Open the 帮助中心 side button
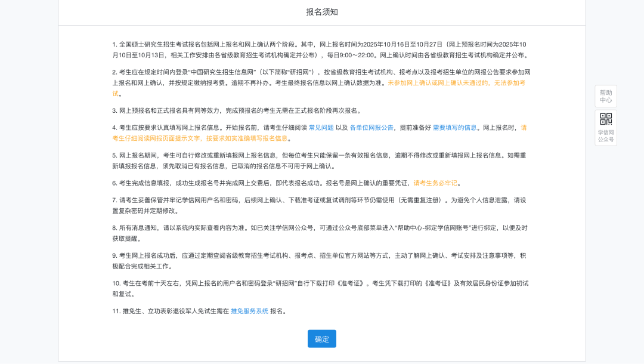This screenshot has width=644, height=364. [x=605, y=96]
